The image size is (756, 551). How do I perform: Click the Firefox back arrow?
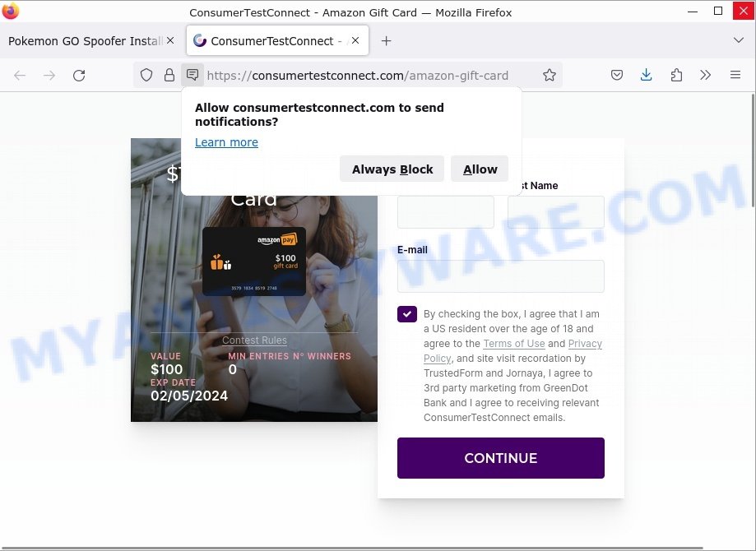[20, 75]
